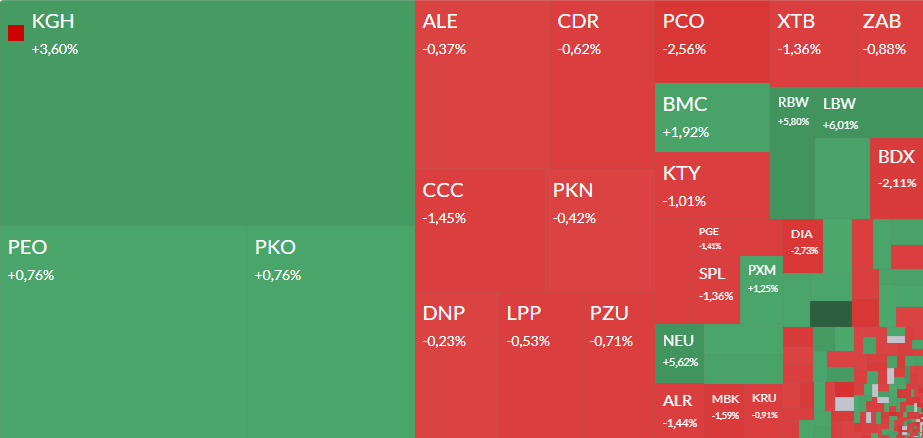Select the CCC -1,45% tile
This screenshot has height=438, width=923.
pos(480,230)
